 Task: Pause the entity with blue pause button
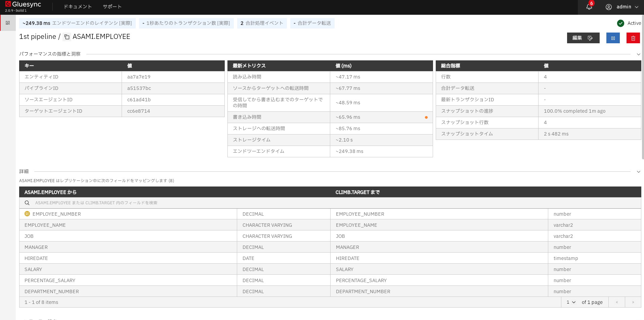(613, 38)
